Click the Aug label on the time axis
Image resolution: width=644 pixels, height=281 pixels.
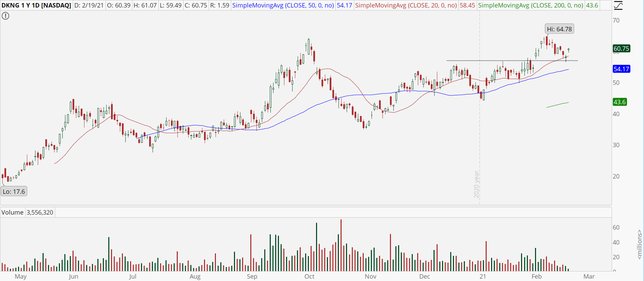point(195,277)
